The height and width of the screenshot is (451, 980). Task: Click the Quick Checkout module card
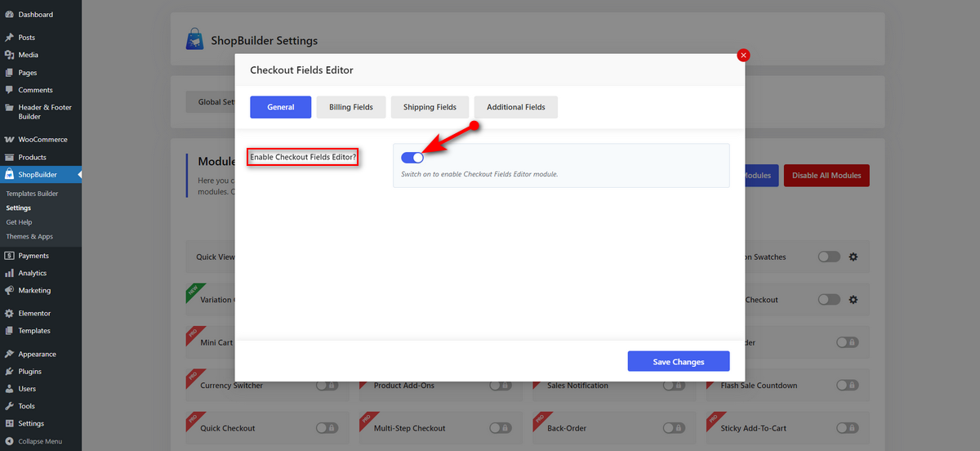(x=267, y=428)
